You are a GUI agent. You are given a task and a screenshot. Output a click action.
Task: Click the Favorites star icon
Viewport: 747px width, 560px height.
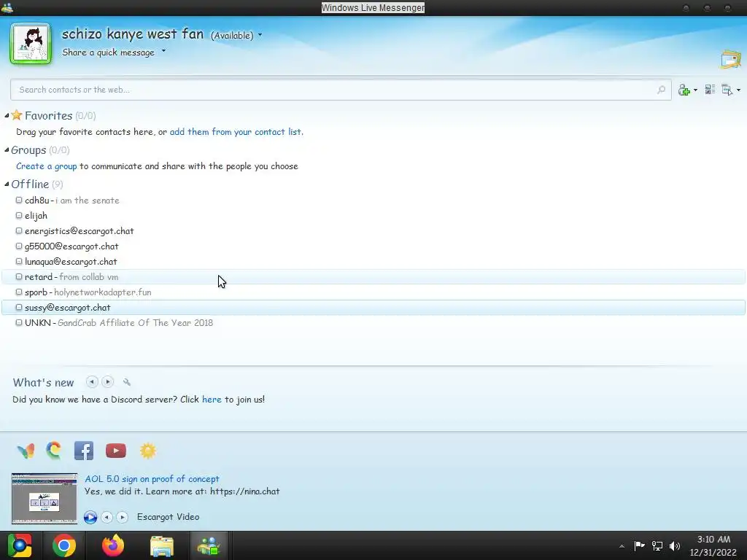pyautogui.click(x=17, y=114)
